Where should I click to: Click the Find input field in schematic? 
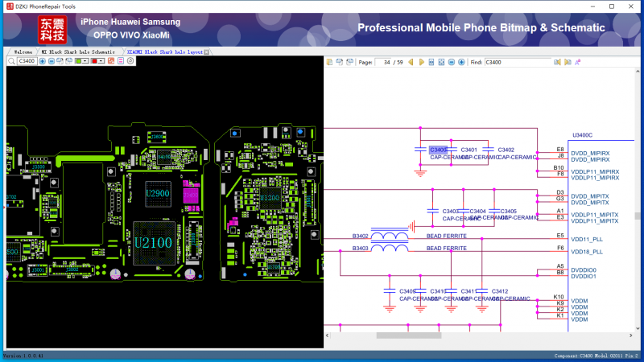point(517,62)
